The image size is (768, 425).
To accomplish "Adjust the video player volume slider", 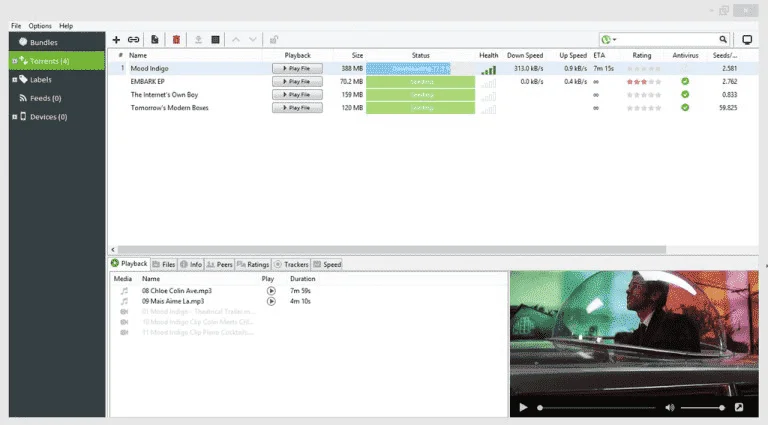I will click(701, 407).
